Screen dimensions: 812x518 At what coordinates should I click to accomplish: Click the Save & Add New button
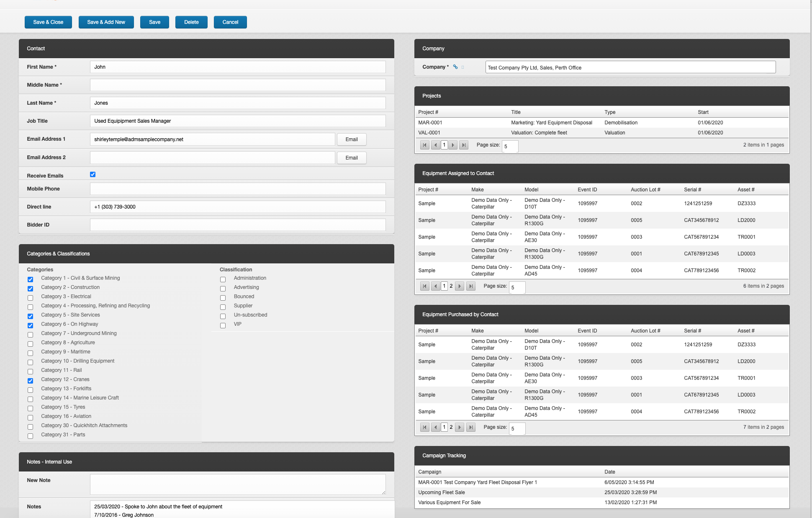point(106,22)
